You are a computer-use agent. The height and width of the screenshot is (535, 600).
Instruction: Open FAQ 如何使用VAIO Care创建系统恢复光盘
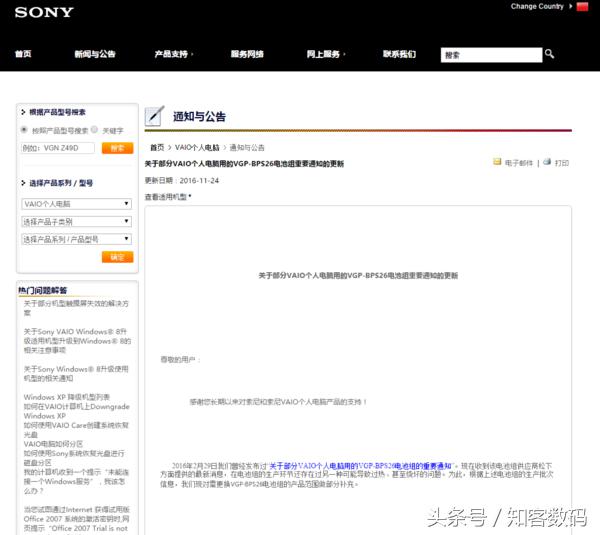click(x=76, y=430)
